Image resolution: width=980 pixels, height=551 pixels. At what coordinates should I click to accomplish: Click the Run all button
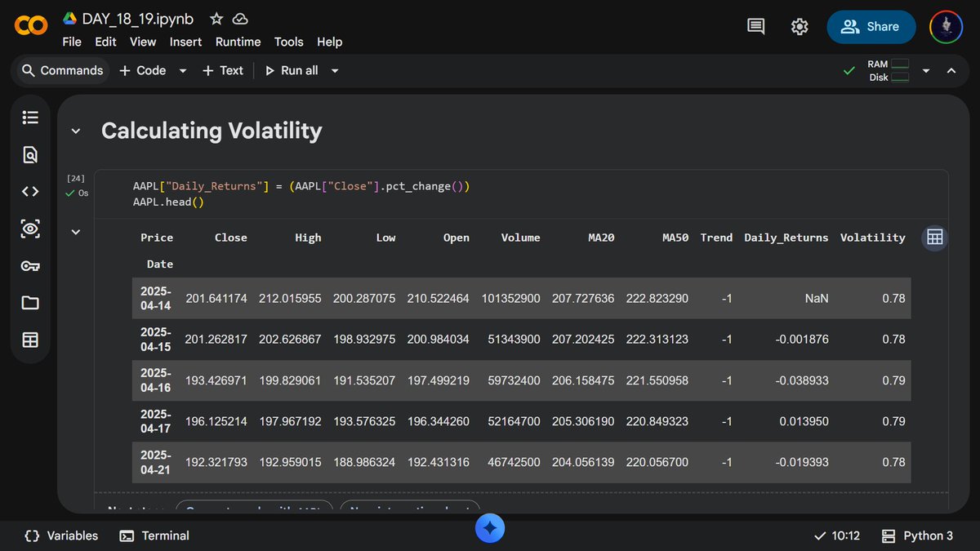pyautogui.click(x=291, y=71)
